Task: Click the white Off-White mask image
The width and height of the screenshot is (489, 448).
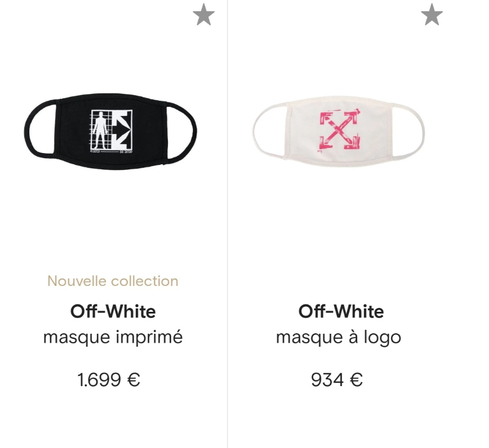Action: pyautogui.click(x=339, y=131)
